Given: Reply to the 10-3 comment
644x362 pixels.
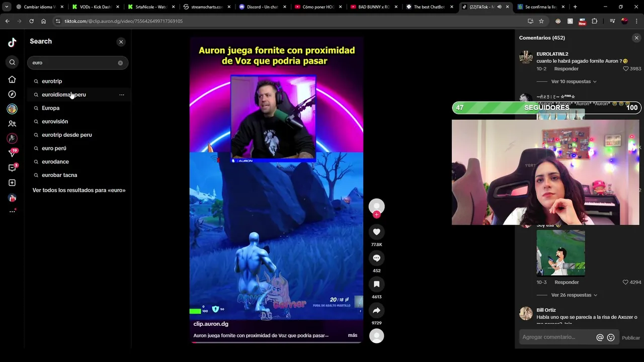Looking at the screenshot, I should click(567, 283).
